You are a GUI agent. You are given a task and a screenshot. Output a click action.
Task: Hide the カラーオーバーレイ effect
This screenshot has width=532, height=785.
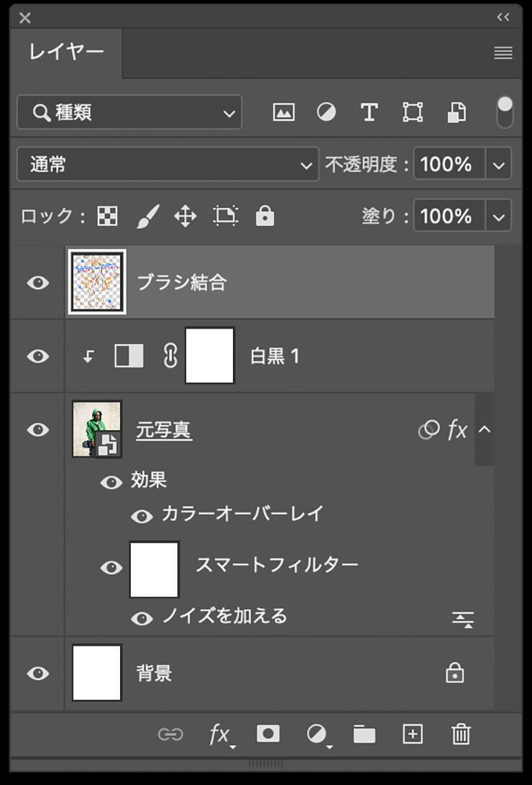tap(142, 515)
